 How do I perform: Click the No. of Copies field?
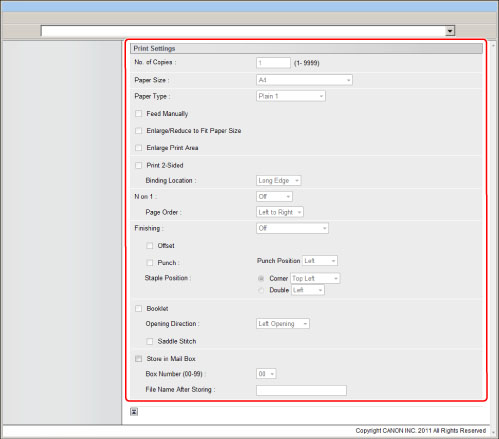(x=273, y=63)
